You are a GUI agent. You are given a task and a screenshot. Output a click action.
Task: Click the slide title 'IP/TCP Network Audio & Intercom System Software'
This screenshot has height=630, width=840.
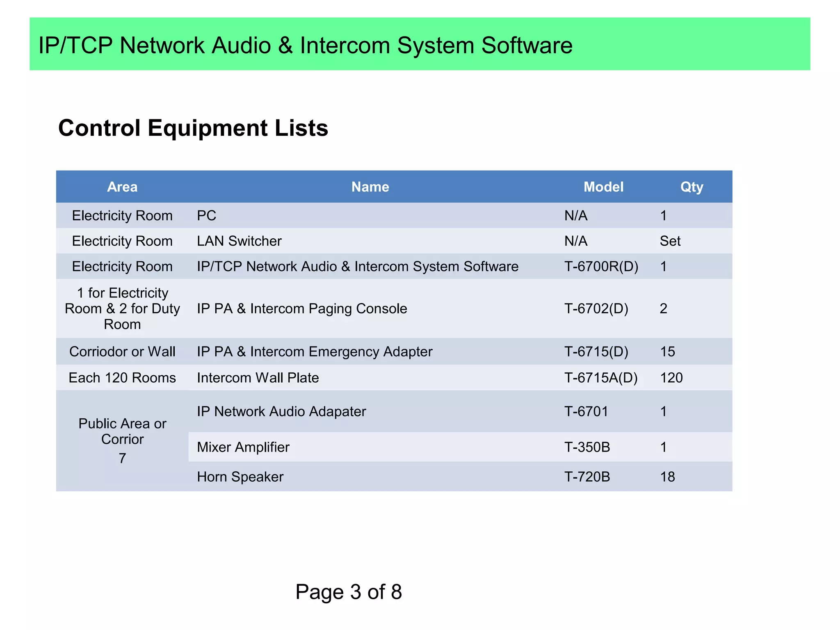305,45
